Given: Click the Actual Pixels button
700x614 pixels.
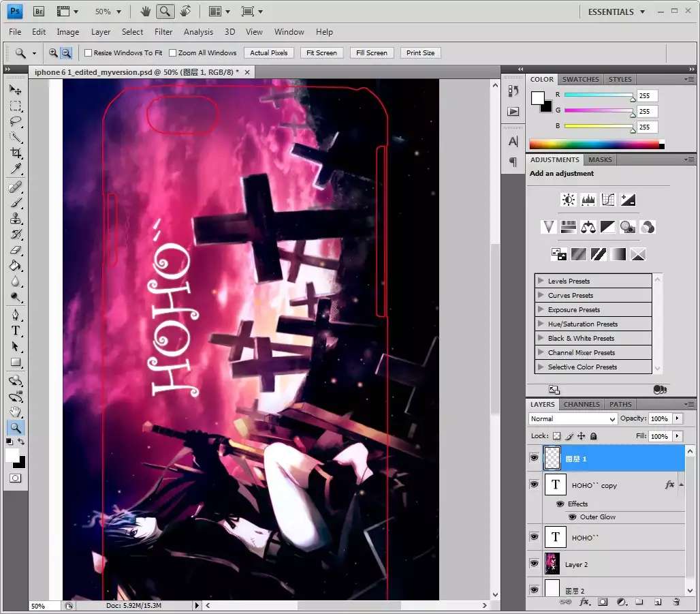Looking at the screenshot, I should click(269, 52).
